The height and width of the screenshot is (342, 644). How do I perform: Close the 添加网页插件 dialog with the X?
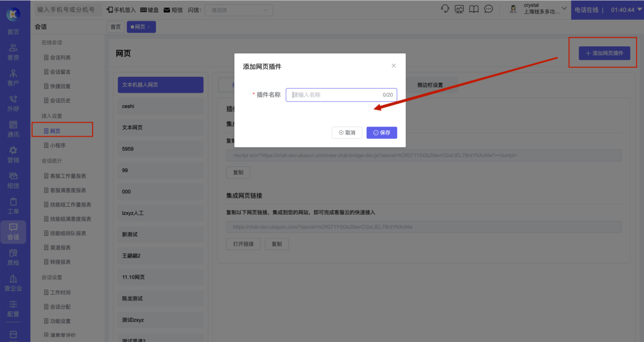point(393,65)
